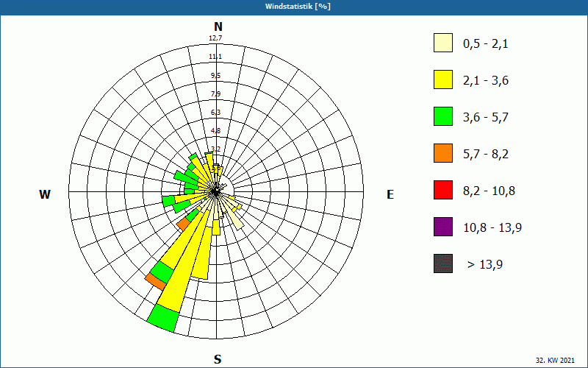Click the '8,2 - 10,8' legend text

click(489, 191)
